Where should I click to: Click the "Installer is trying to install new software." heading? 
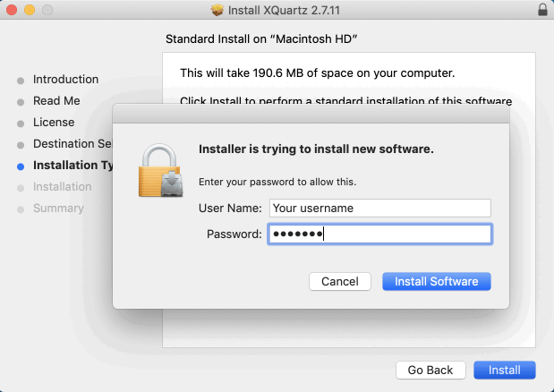coord(316,149)
